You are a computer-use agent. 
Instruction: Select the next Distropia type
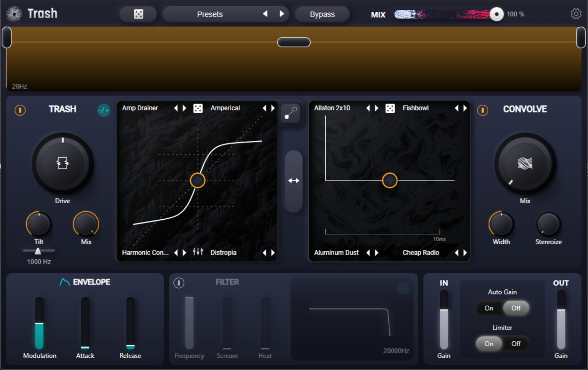pos(273,253)
